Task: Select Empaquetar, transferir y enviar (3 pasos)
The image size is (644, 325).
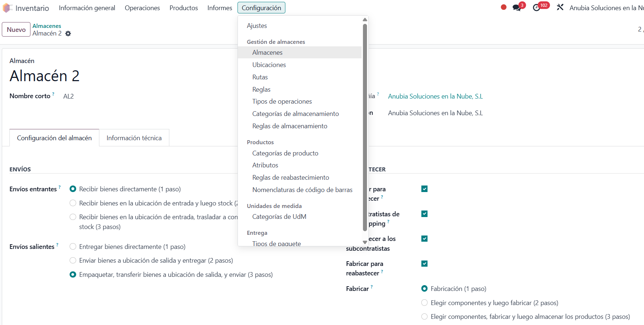Action: click(73, 275)
